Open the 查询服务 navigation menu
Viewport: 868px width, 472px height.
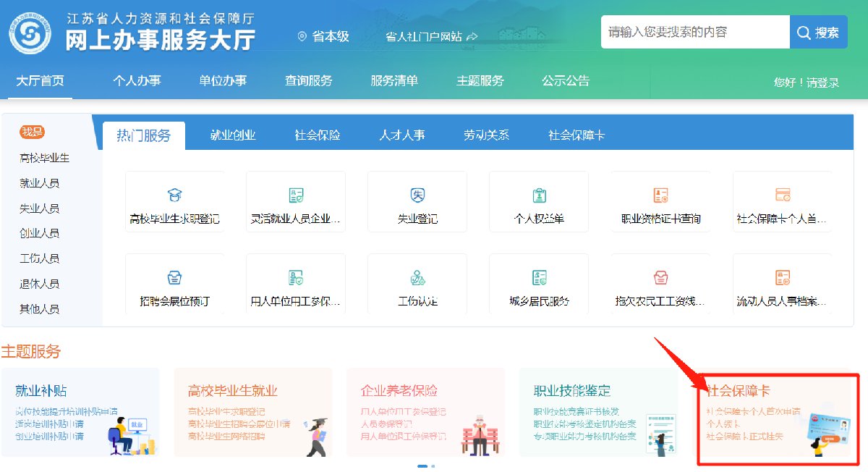308,81
